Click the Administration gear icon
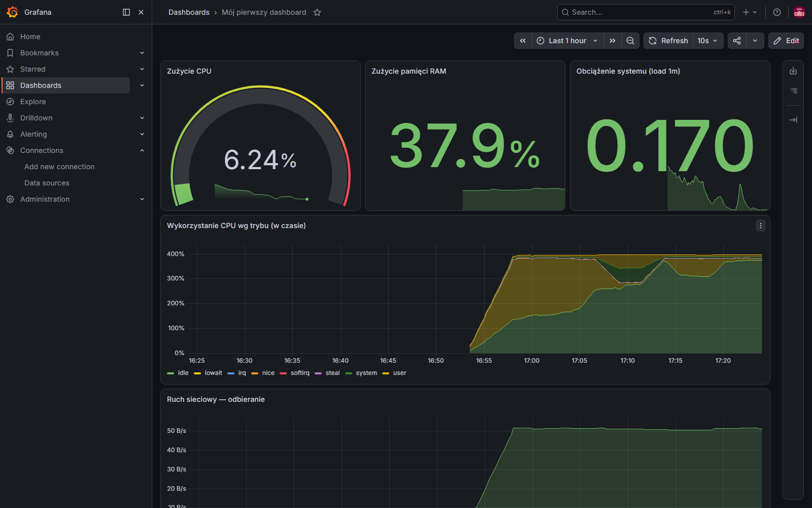812x508 pixels. click(x=10, y=199)
